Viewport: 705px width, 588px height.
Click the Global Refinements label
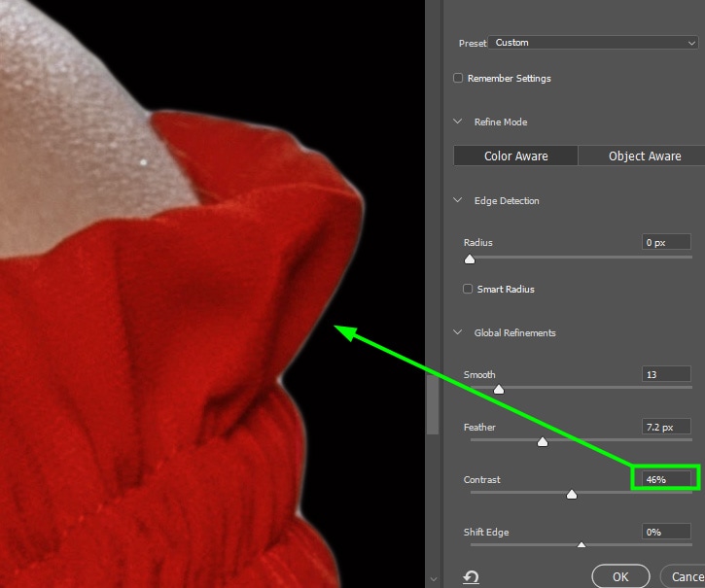pyautogui.click(x=514, y=332)
